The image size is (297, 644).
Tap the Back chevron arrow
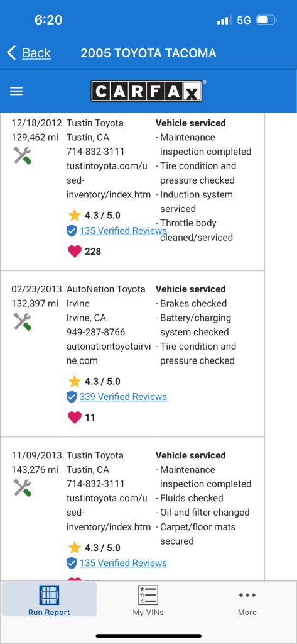point(11,53)
